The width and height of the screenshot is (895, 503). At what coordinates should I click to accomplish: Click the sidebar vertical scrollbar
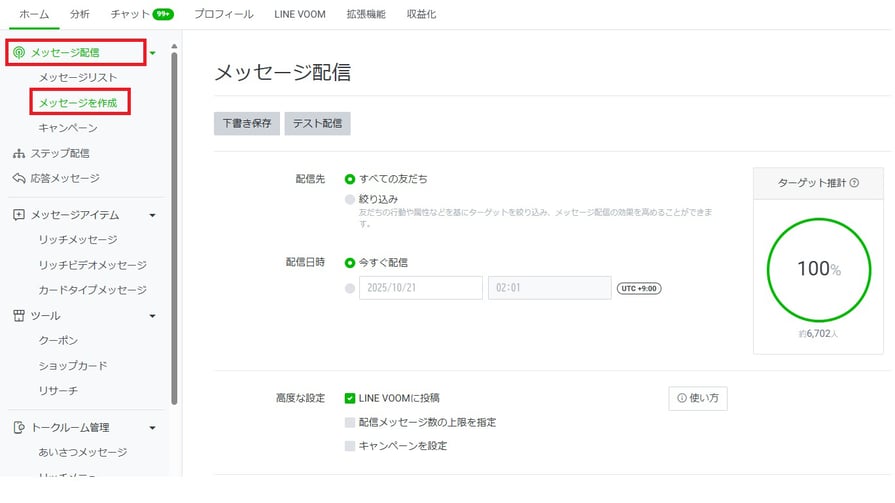tap(174, 228)
